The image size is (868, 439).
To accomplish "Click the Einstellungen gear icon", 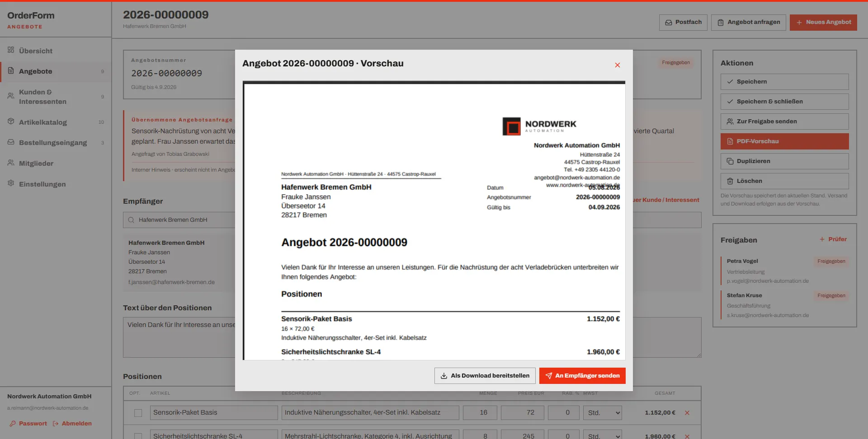I will coord(11,183).
